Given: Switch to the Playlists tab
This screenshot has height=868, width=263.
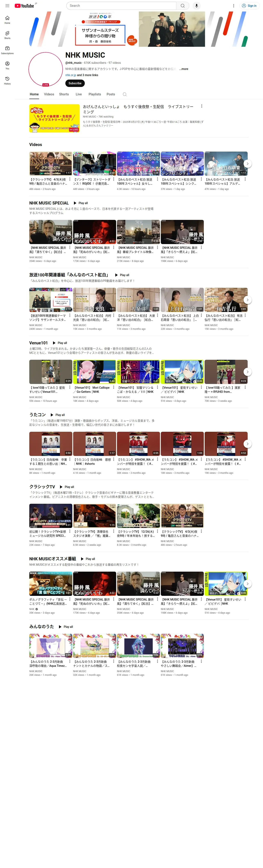Looking at the screenshot, I should (94, 94).
